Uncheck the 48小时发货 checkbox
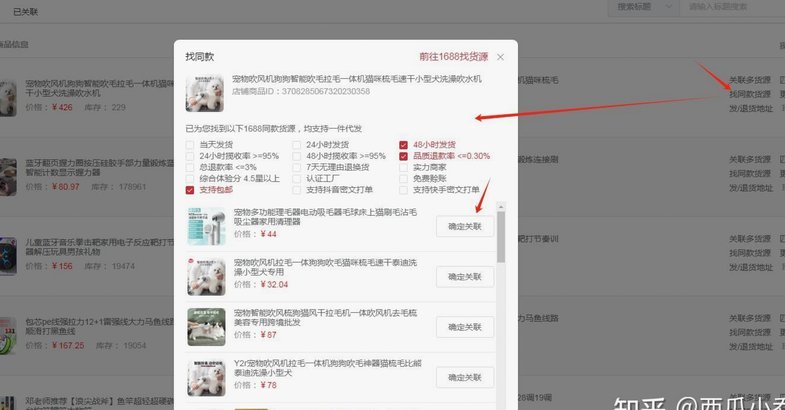785x410 pixels. click(x=404, y=145)
